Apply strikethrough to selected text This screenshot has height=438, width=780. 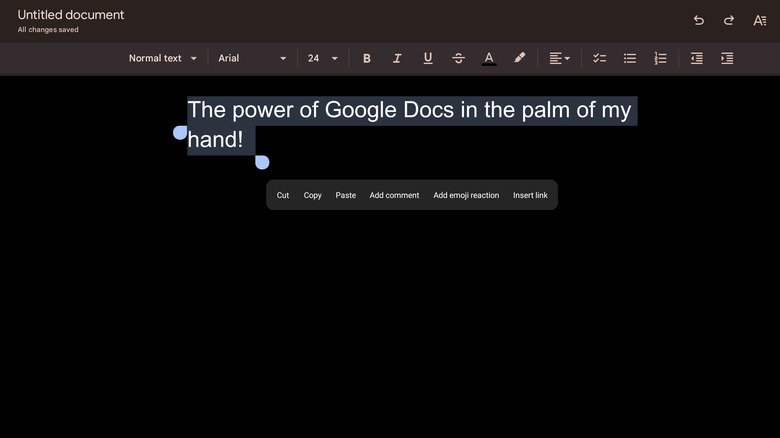[x=458, y=58]
